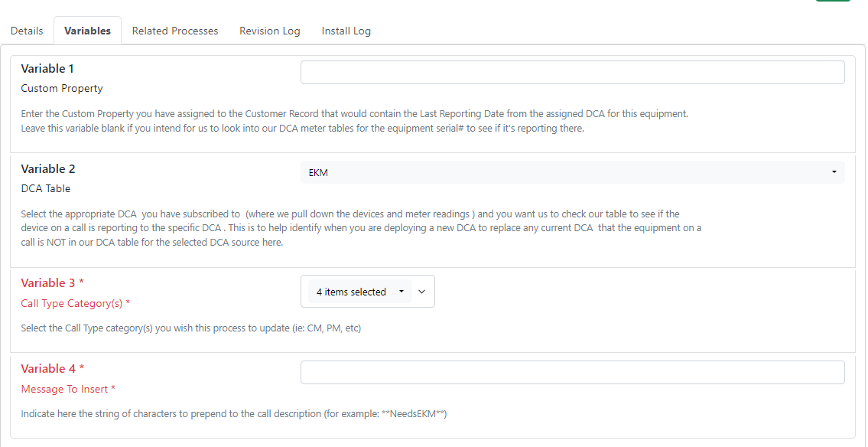868x447 pixels.
Task: Click the caret inside '4 items selected'
Action: coord(401,291)
